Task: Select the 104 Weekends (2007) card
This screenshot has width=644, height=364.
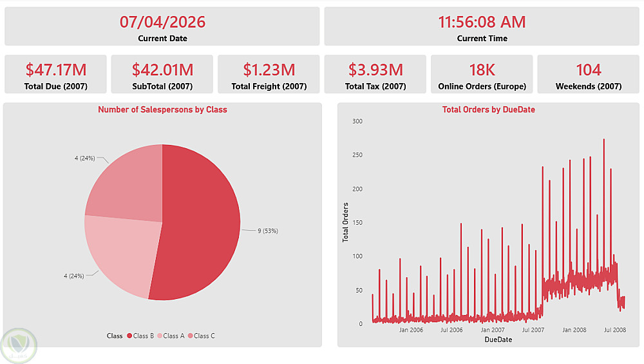Action: click(x=588, y=74)
